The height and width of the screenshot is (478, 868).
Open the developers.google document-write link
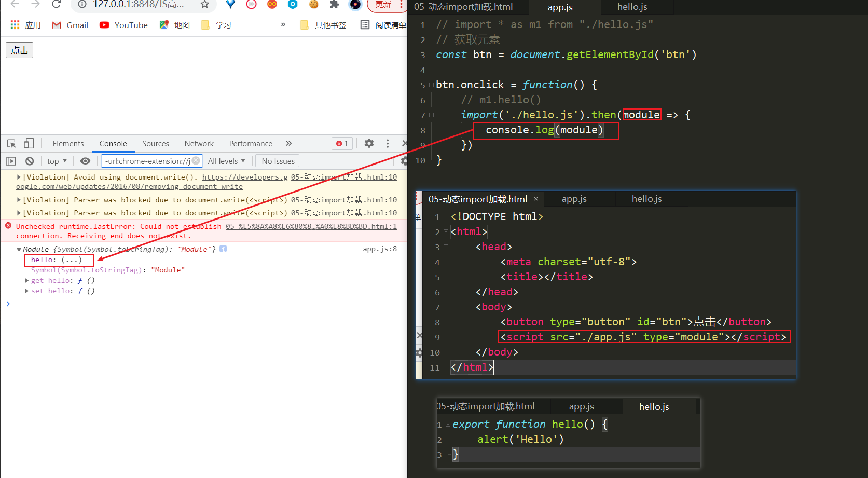[245, 177]
